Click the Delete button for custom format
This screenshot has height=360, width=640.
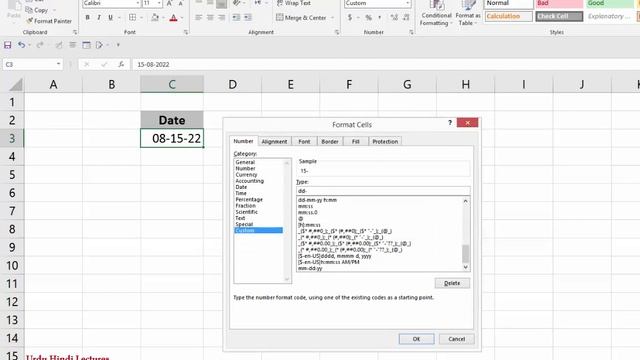click(452, 283)
